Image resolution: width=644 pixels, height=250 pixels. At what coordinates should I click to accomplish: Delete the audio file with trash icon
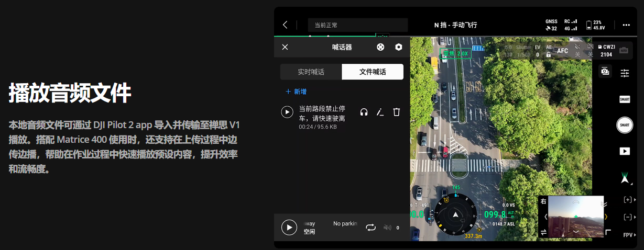397,112
